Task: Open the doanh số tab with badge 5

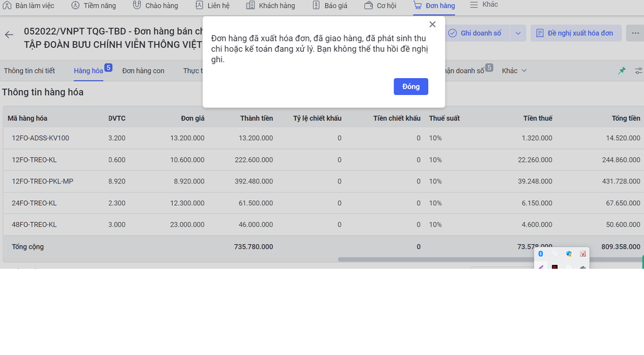Action: [468, 70]
